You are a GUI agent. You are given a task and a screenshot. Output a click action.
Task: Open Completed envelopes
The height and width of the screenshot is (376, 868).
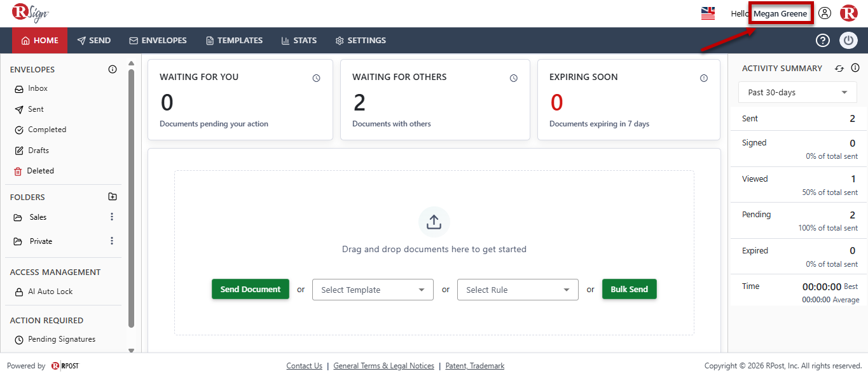tap(40, 130)
